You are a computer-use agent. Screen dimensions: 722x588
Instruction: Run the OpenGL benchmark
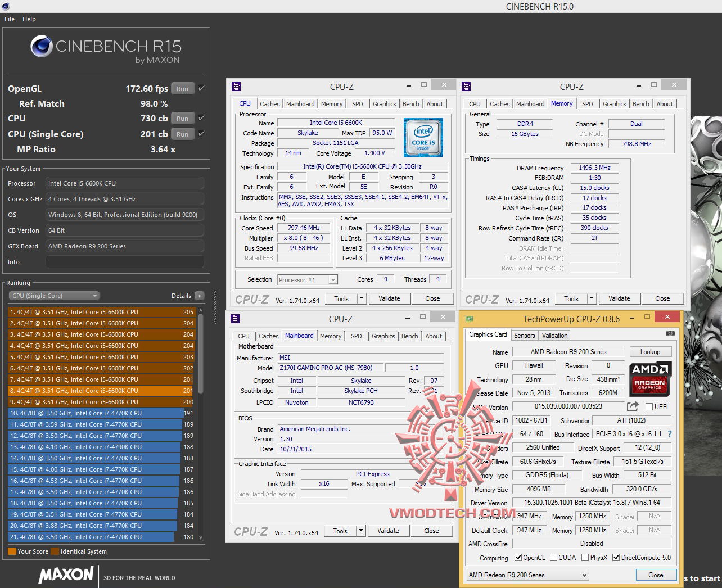(x=183, y=88)
